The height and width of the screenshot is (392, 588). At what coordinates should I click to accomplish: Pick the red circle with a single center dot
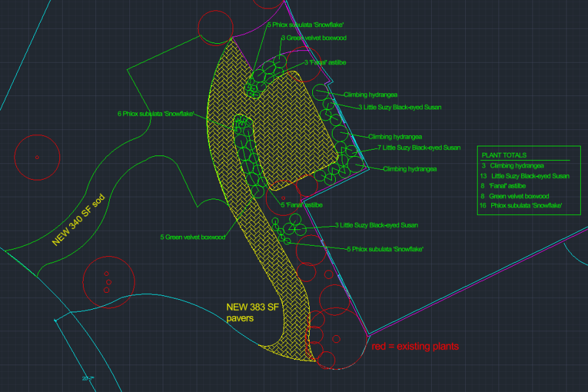point(37,157)
